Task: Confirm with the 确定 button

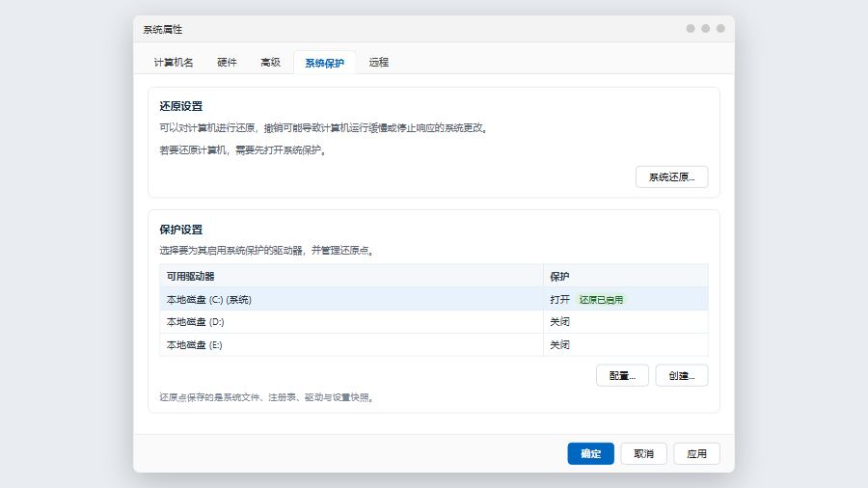Action: click(x=590, y=453)
